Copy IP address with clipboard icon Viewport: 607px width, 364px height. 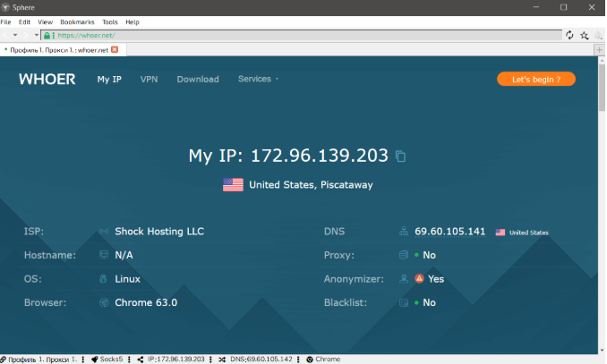[x=401, y=157]
